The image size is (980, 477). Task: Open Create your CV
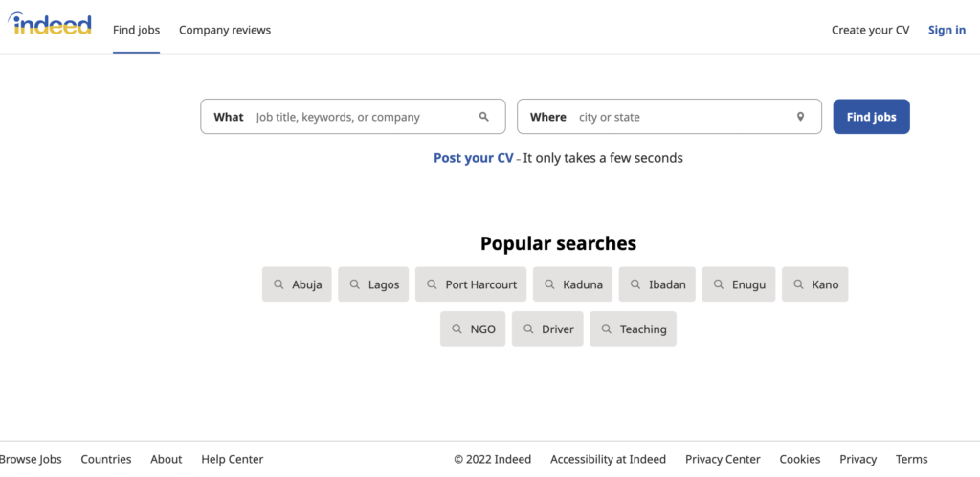[x=871, y=30]
